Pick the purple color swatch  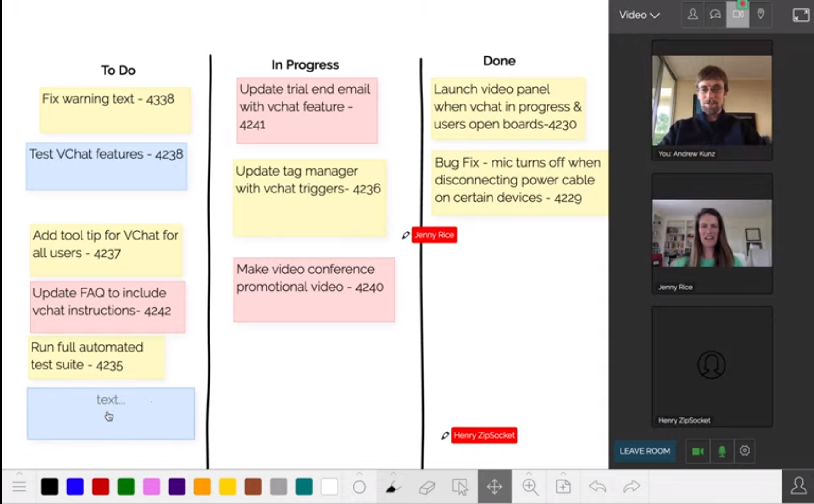177,487
